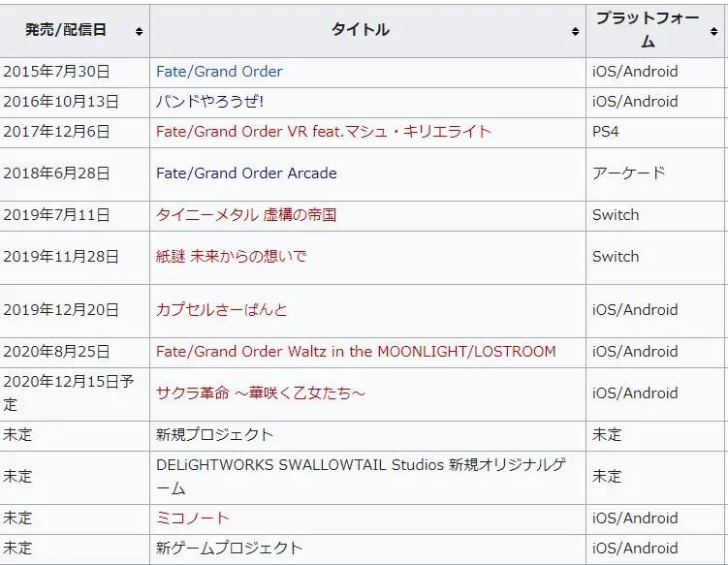Click iOS/Android in the Fate/Grand Order 2015 row

tap(635, 72)
